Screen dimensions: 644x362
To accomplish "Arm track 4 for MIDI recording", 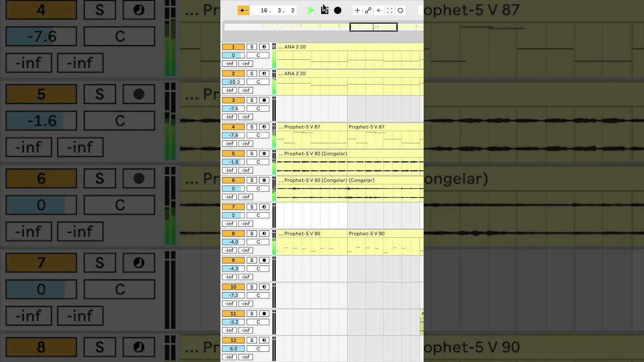I will click(264, 127).
